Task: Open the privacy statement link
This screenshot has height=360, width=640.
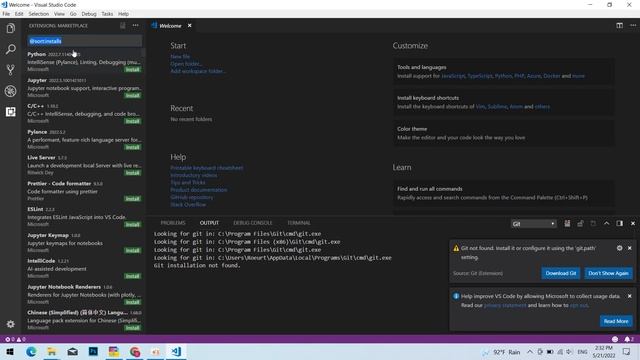Action: click(x=505, y=305)
